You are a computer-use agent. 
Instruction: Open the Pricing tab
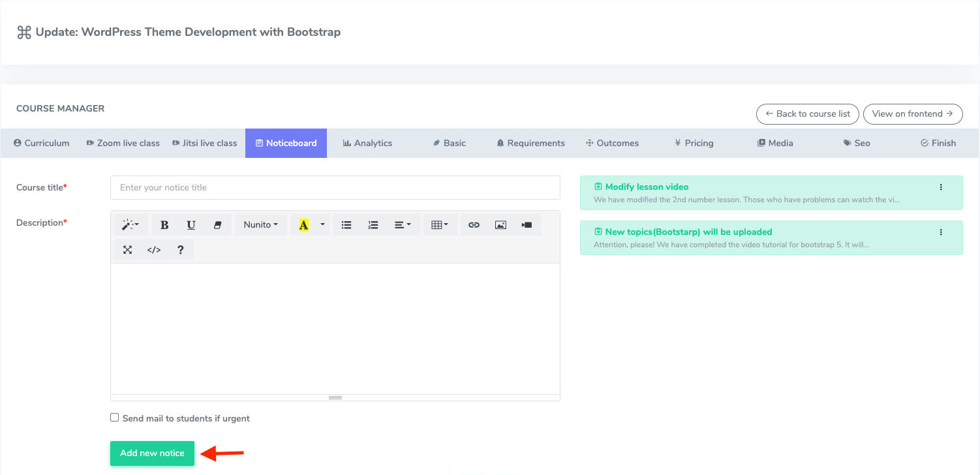(694, 143)
